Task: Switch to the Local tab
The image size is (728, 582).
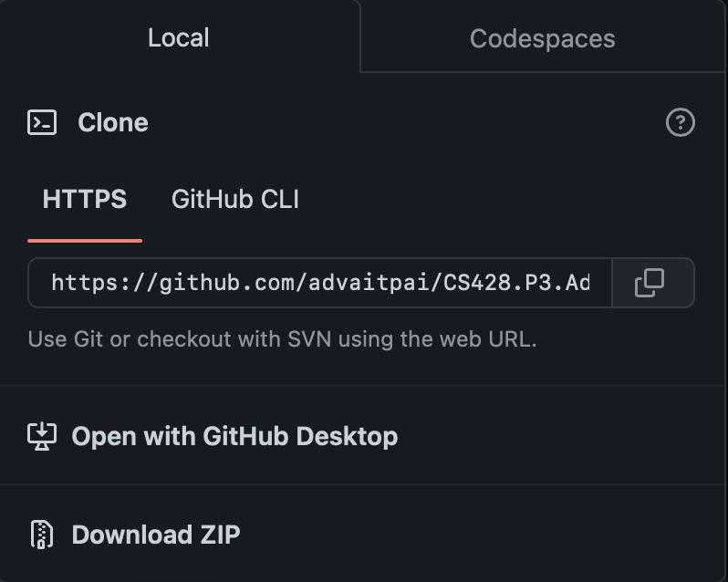Action: coord(179,37)
